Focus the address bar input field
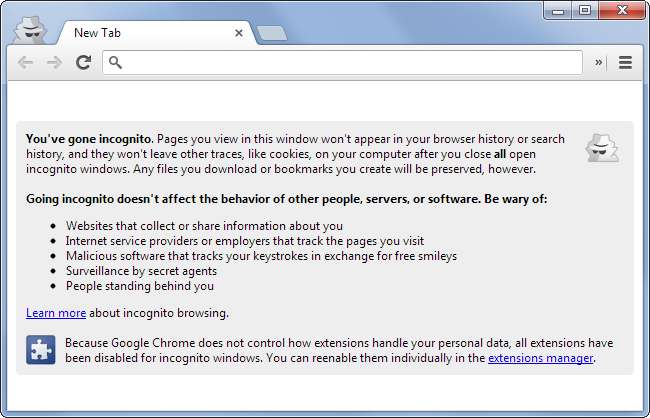 coord(350,62)
